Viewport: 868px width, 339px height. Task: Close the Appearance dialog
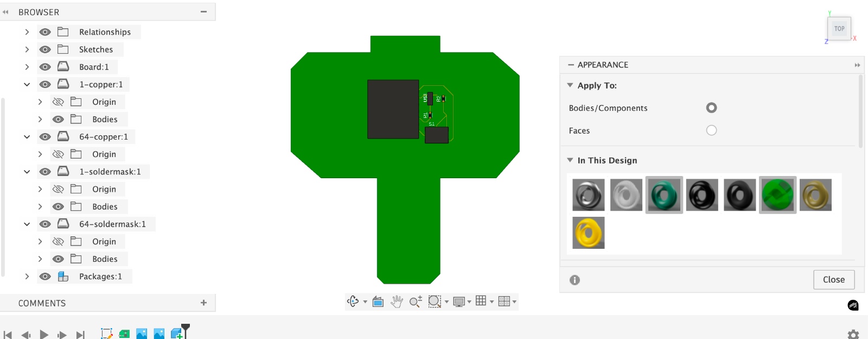834,280
